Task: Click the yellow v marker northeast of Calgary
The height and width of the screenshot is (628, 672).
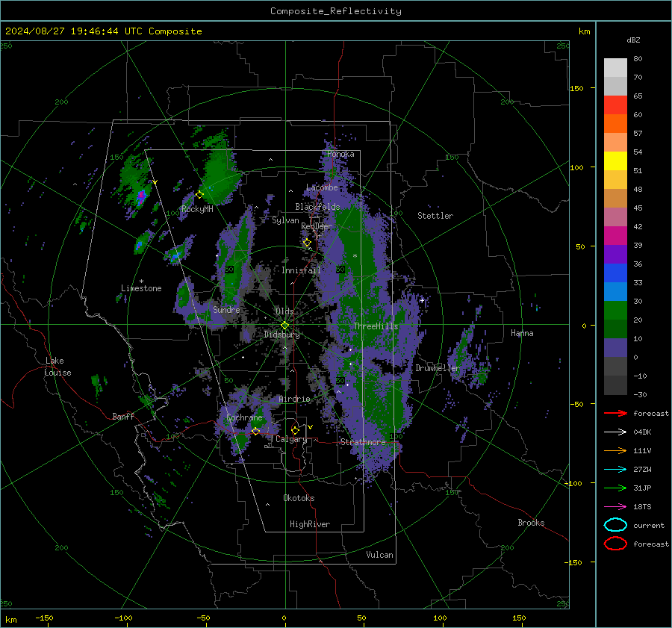Action: tap(311, 427)
